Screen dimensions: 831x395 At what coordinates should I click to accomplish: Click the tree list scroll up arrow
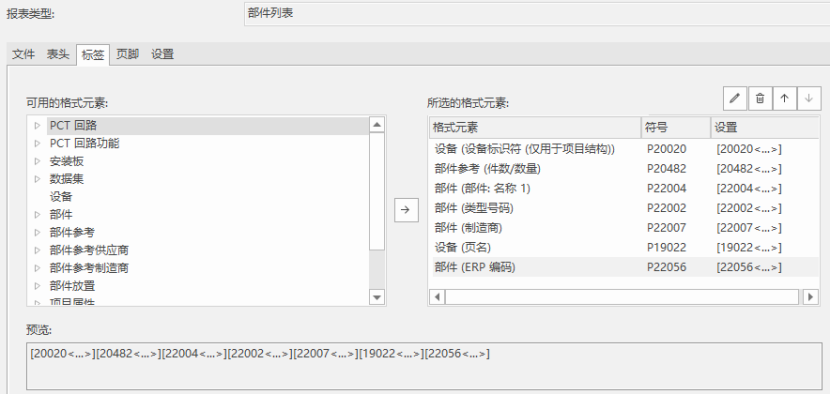tap(377, 125)
